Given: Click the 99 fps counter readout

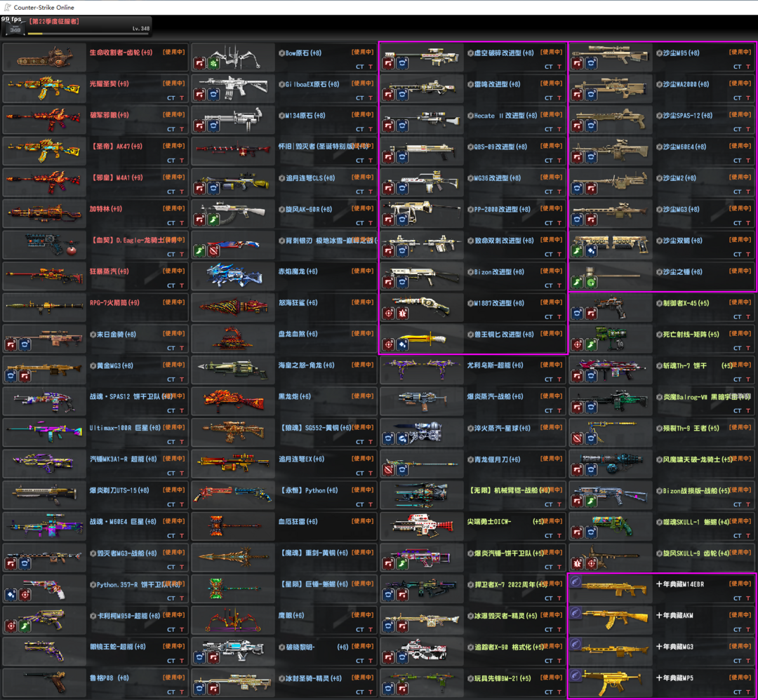Looking at the screenshot, I should [11, 20].
